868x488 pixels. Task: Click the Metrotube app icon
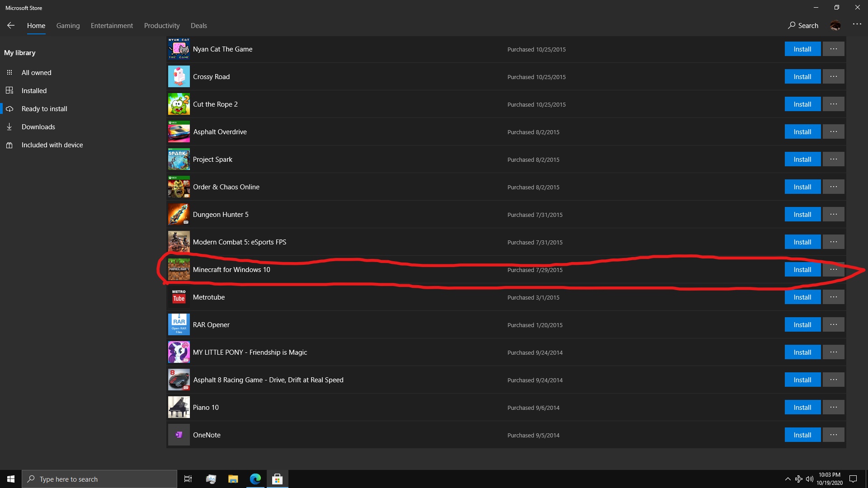click(x=179, y=297)
